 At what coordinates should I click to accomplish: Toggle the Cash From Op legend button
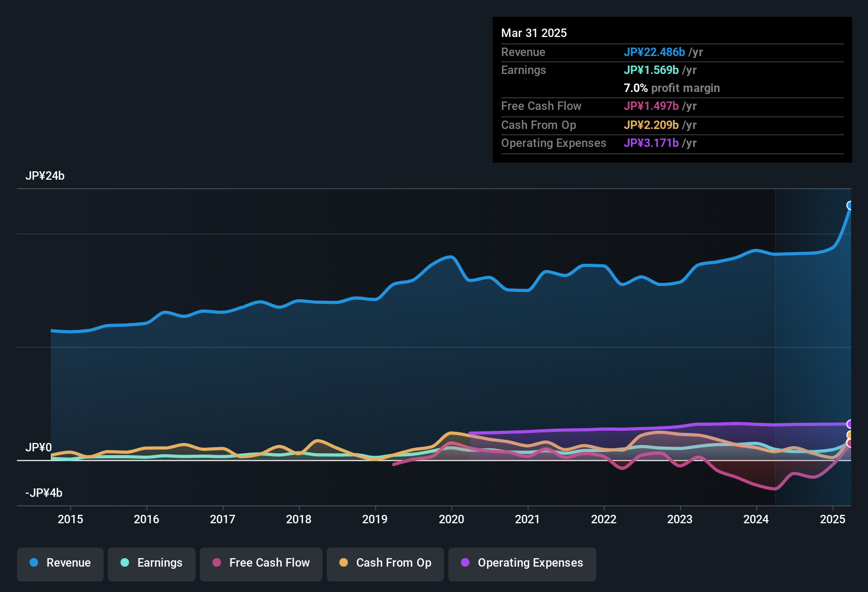[385, 563]
